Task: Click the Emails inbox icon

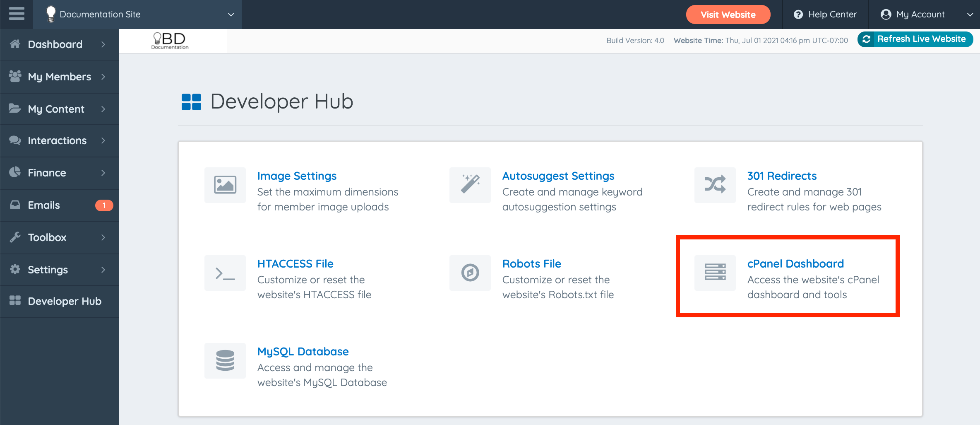Action: (x=15, y=205)
